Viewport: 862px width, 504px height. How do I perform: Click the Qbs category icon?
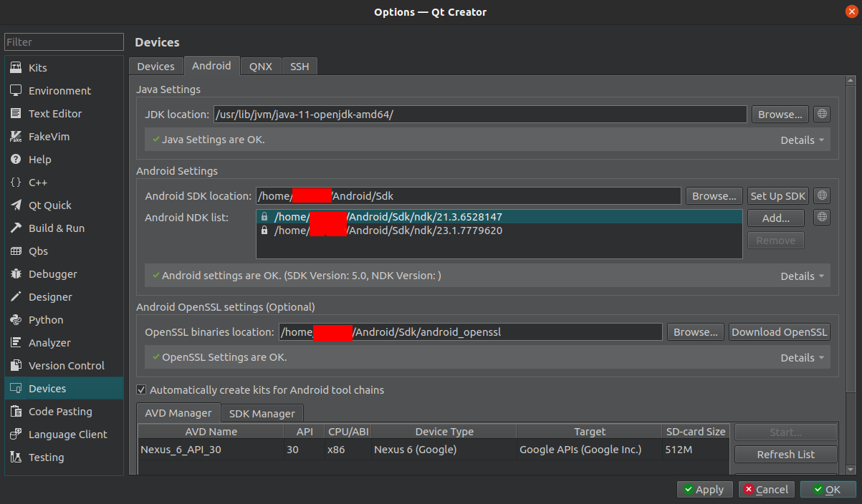[x=16, y=251]
